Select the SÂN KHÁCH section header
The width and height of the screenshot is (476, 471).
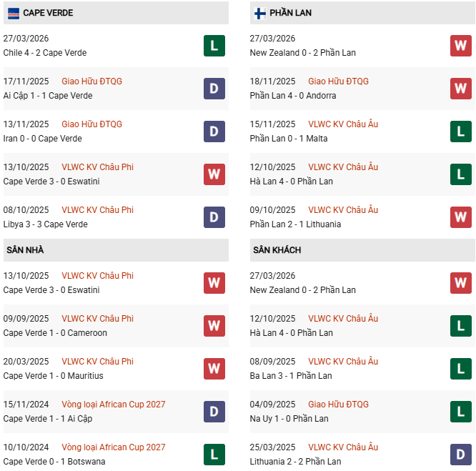(x=277, y=250)
